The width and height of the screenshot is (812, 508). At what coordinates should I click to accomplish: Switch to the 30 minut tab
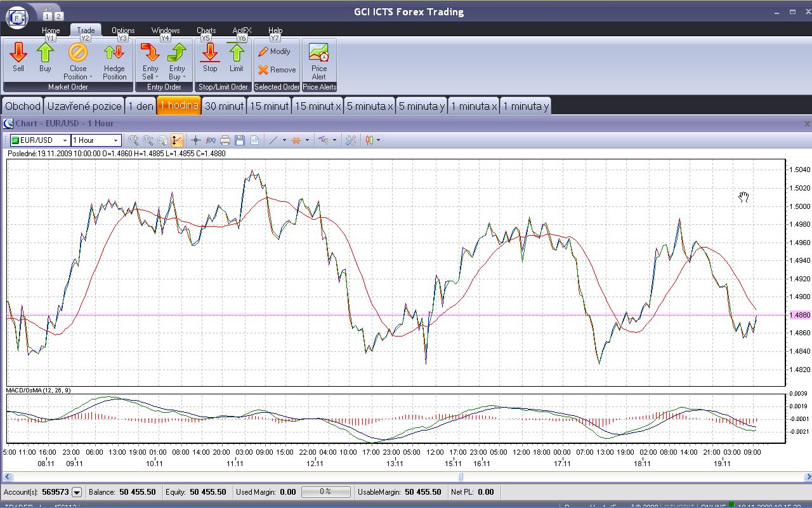pyautogui.click(x=224, y=106)
